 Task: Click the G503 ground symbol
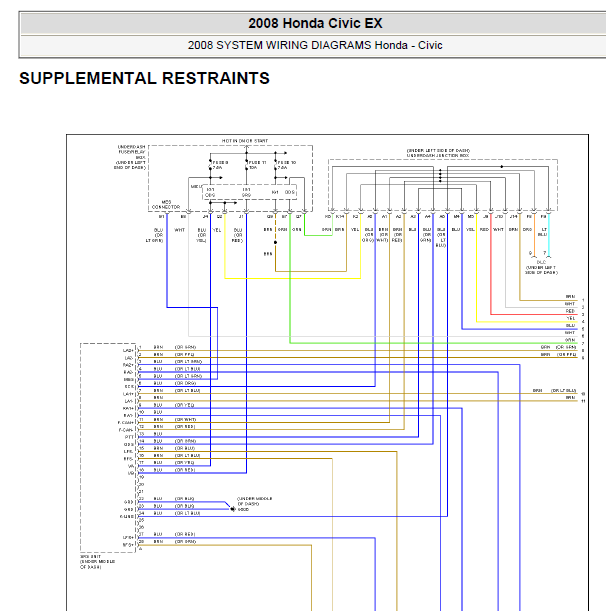[x=233, y=509]
